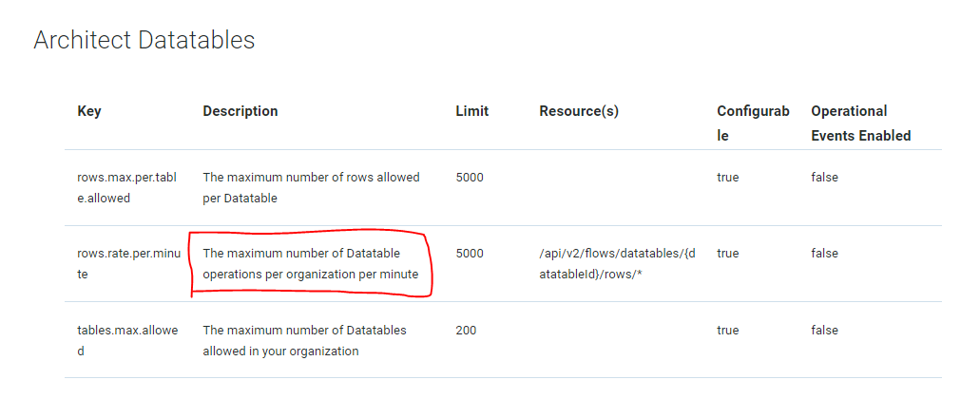This screenshot has width=980, height=399.
Task: Click the Configurable true value for rows.max.per.table.allowed
Action: (727, 178)
